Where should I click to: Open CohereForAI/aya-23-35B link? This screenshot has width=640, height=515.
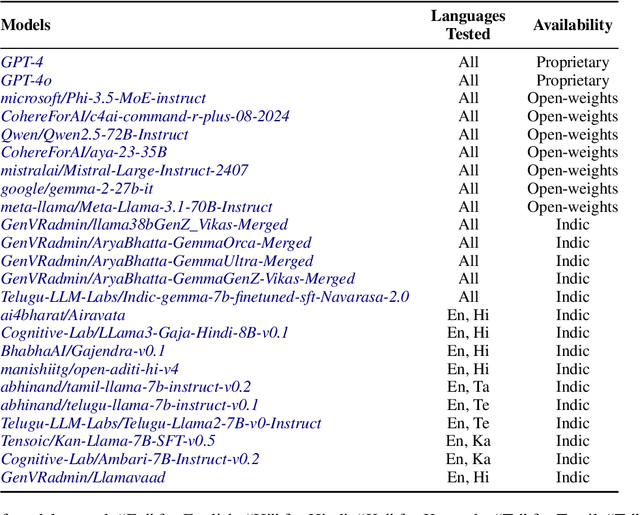point(84,152)
